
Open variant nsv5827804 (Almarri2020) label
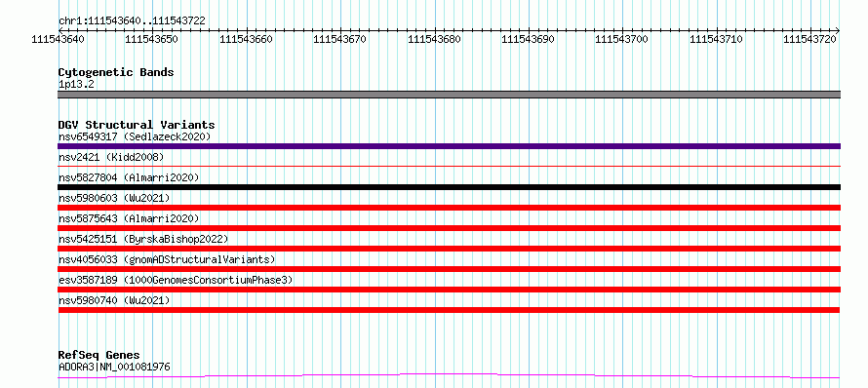(x=129, y=177)
